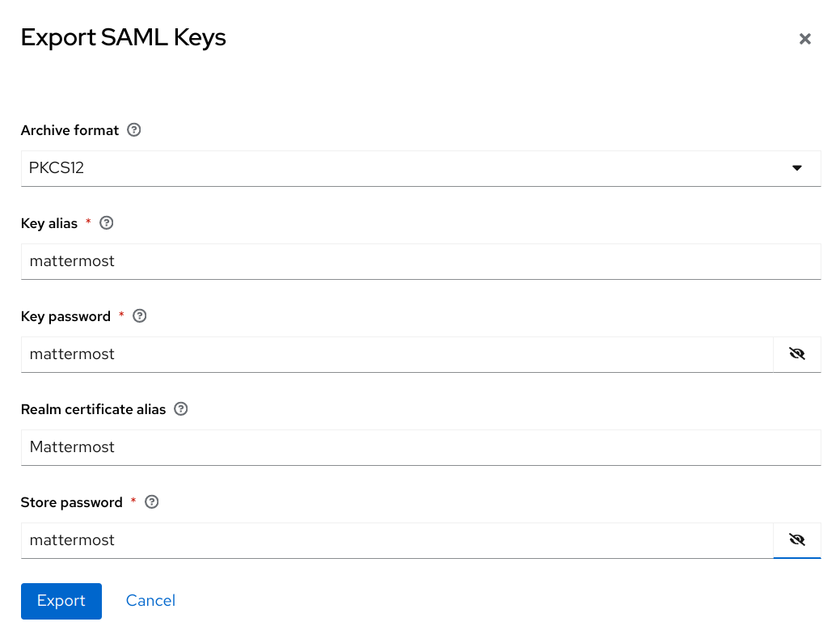Click the Export SAML Keys dialog title
Image resolution: width=840 pixels, height=643 pixels.
point(123,37)
